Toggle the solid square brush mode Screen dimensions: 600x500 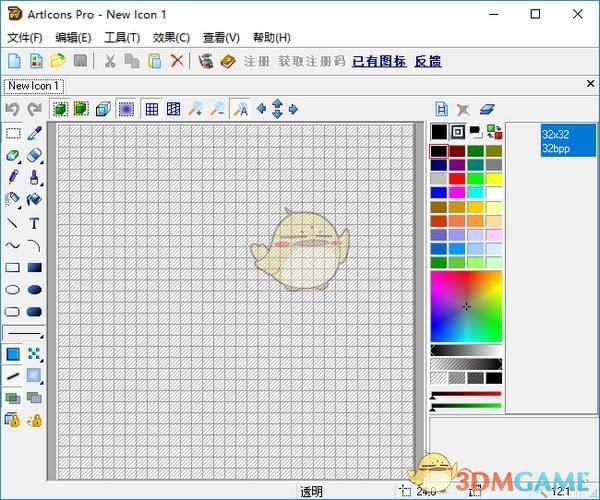[13, 354]
